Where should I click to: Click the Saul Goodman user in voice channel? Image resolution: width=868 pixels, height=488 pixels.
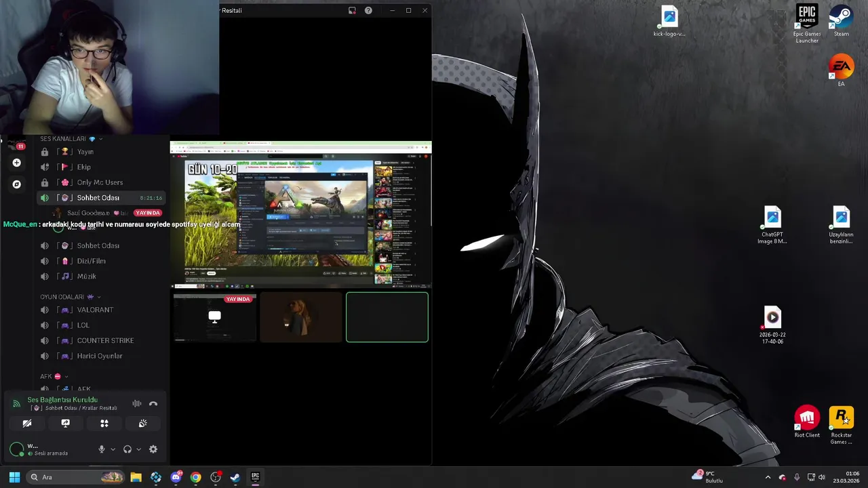coord(88,213)
